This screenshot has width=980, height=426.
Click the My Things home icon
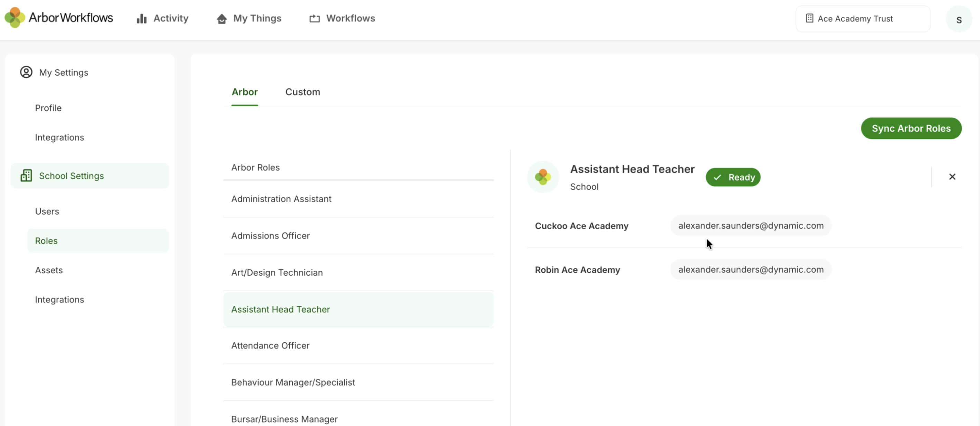click(x=222, y=19)
